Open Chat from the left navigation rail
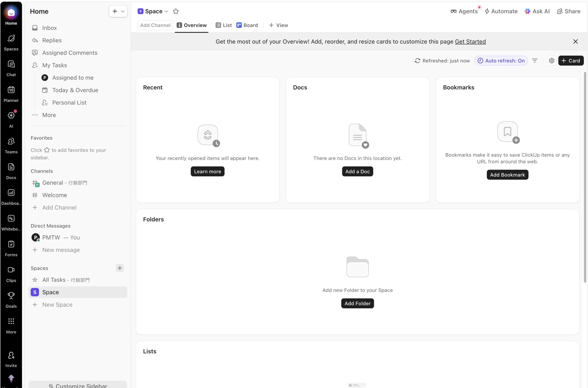The image size is (588, 388). pos(11,68)
